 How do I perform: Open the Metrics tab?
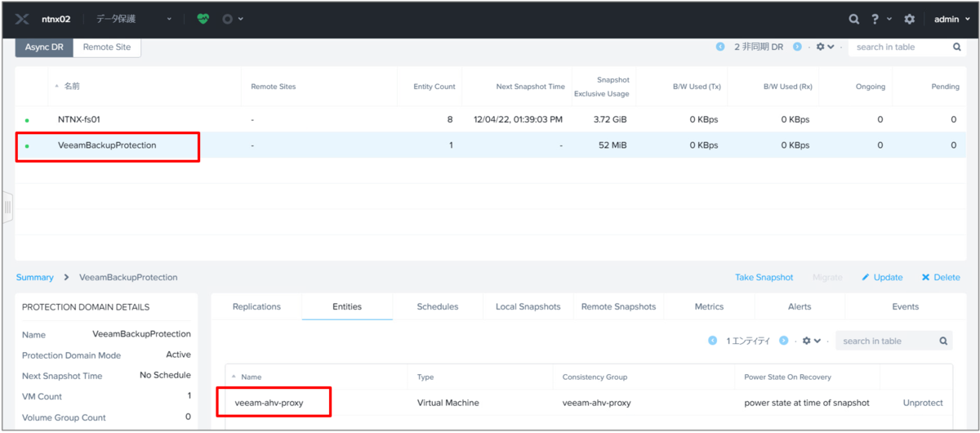709,306
